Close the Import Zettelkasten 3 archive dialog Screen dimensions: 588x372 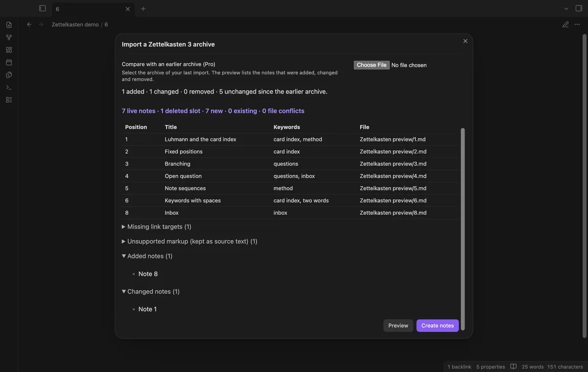tap(465, 41)
